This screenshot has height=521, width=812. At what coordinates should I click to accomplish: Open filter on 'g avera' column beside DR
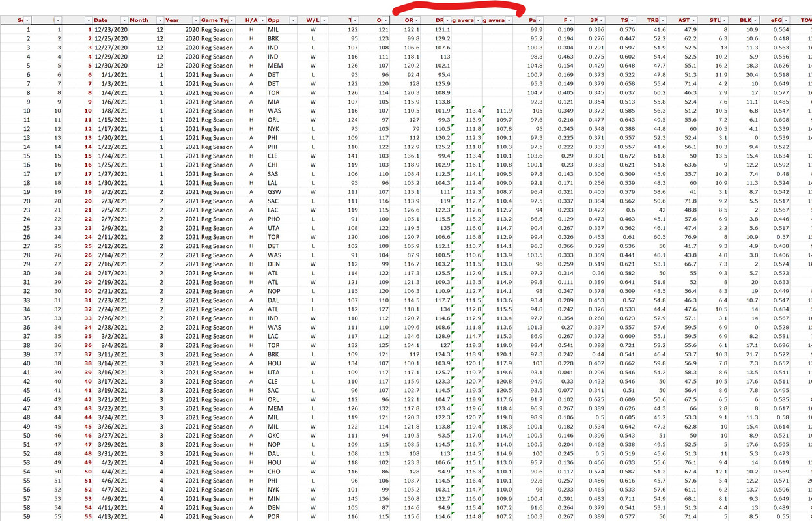coord(478,21)
